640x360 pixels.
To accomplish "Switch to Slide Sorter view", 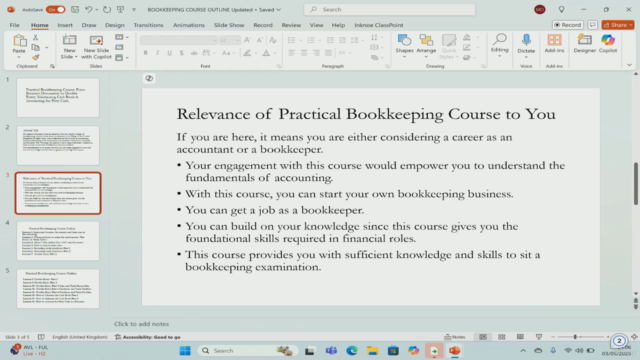I will point(502,337).
